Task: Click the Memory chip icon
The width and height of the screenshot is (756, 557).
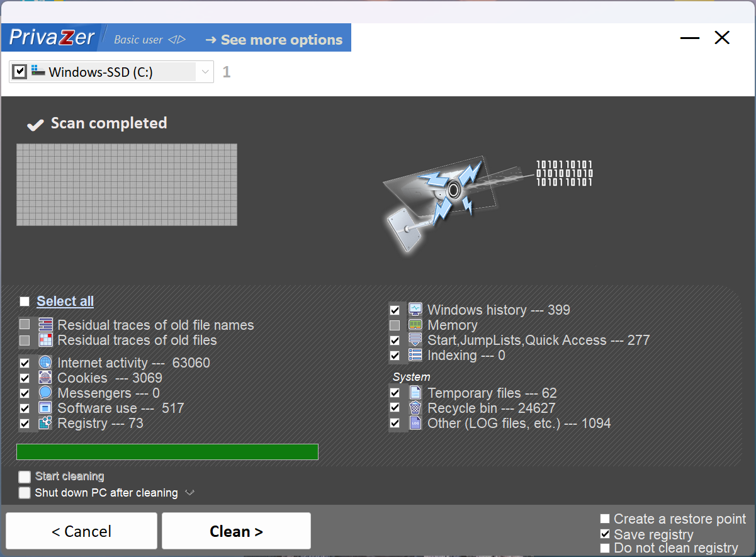Action: click(415, 325)
